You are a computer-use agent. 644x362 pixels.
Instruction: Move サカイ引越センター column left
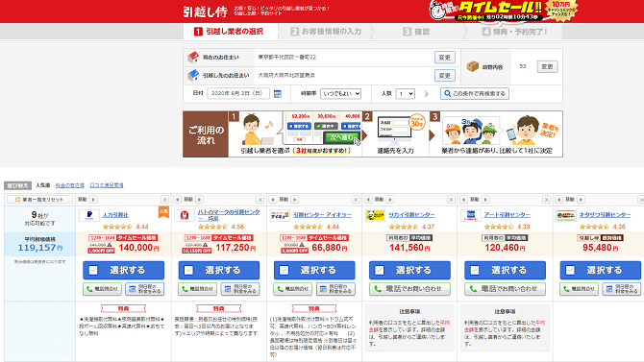[x=368, y=200]
